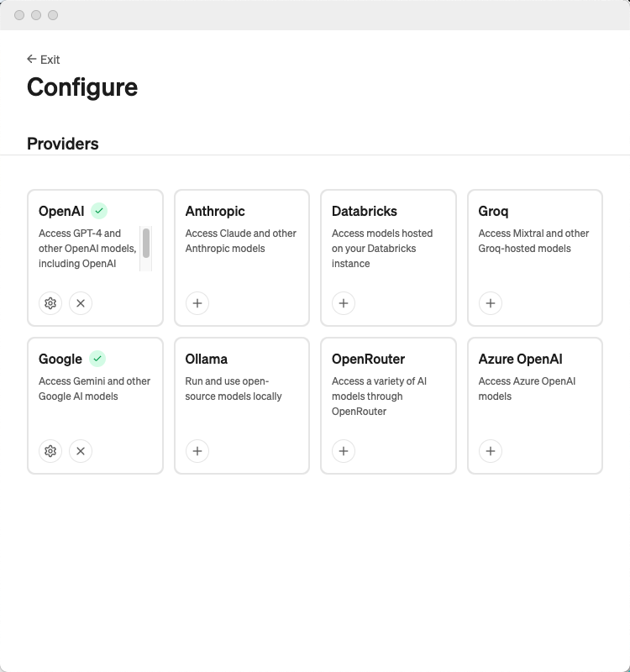This screenshot has width=630, height=672.
Task: Open Google provider settings gear
Action: point(50,451)
